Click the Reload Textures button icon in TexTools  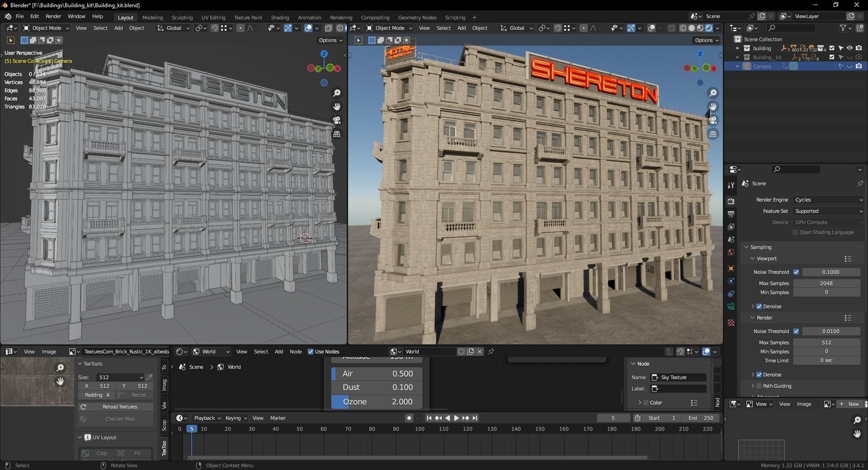coord(84,407)
